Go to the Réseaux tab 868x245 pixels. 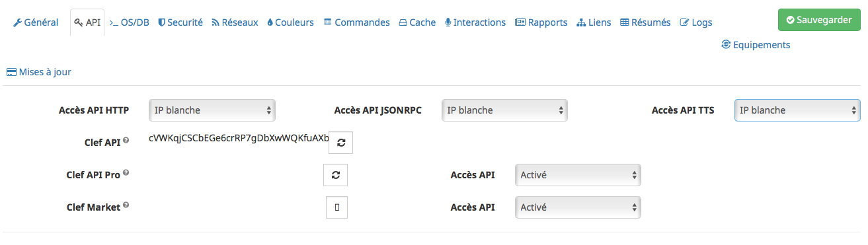pyautogui.click(x=235, y=22)
